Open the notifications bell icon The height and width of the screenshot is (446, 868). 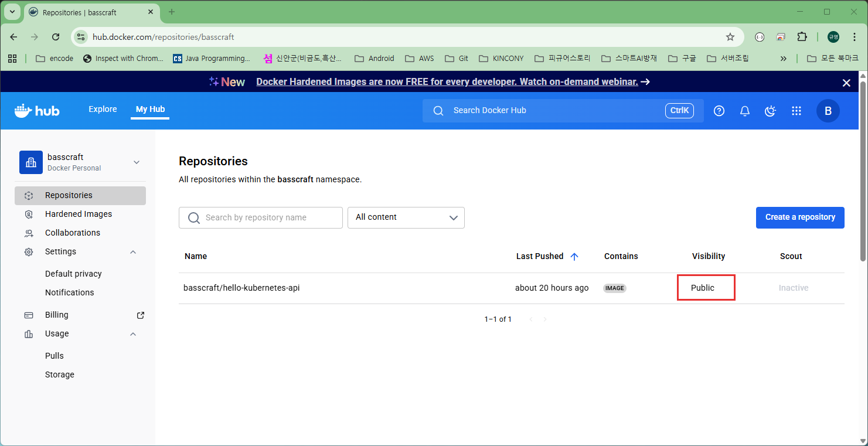click(745, 111)
